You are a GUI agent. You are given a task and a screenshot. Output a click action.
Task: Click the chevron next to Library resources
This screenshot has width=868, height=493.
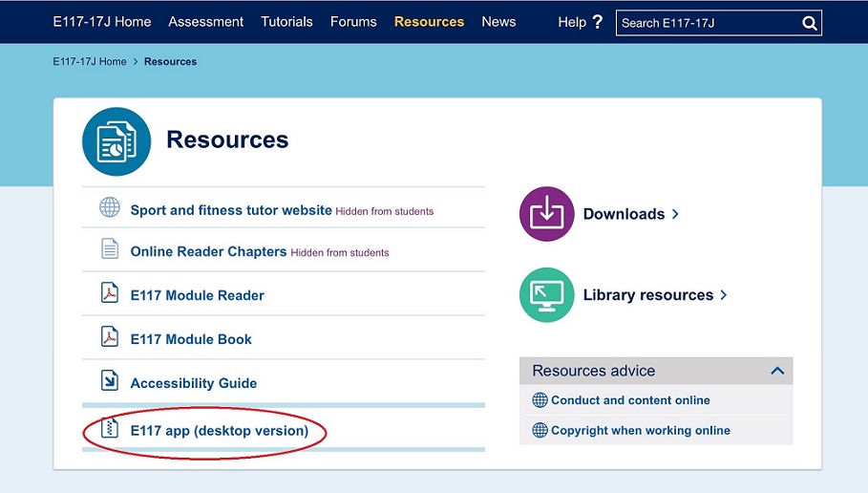click(724, 295)
